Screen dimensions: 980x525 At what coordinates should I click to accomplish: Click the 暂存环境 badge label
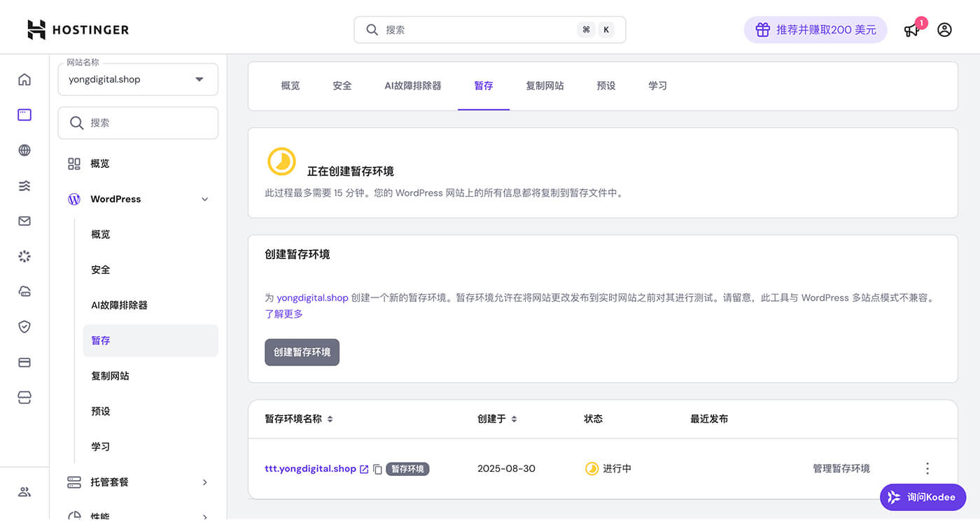(407, 469)
